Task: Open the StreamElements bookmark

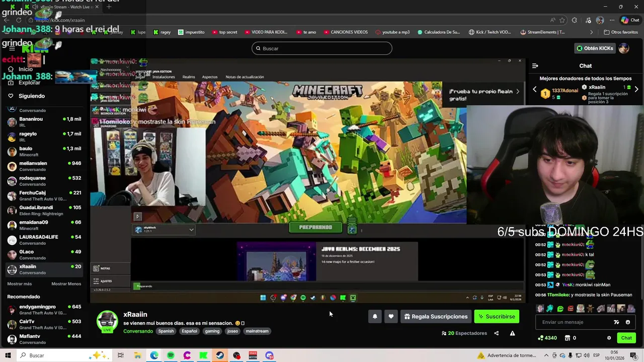Action: click(x=542, y=32)
